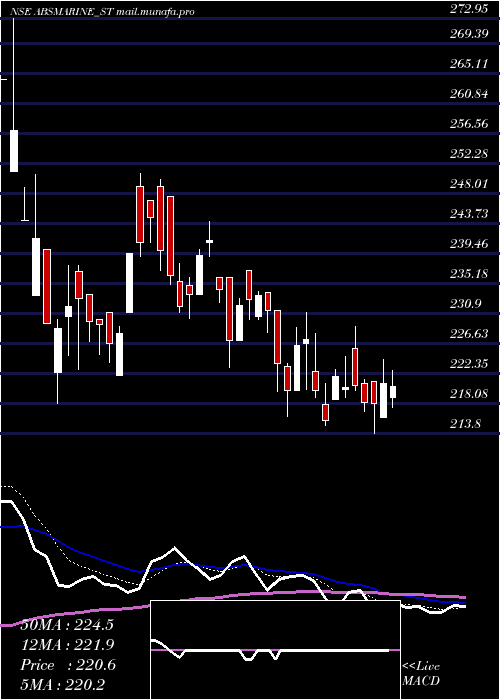Click the 213.8 price axis label
The height and width of the screenshot is (700, 500).
point(465,424)
